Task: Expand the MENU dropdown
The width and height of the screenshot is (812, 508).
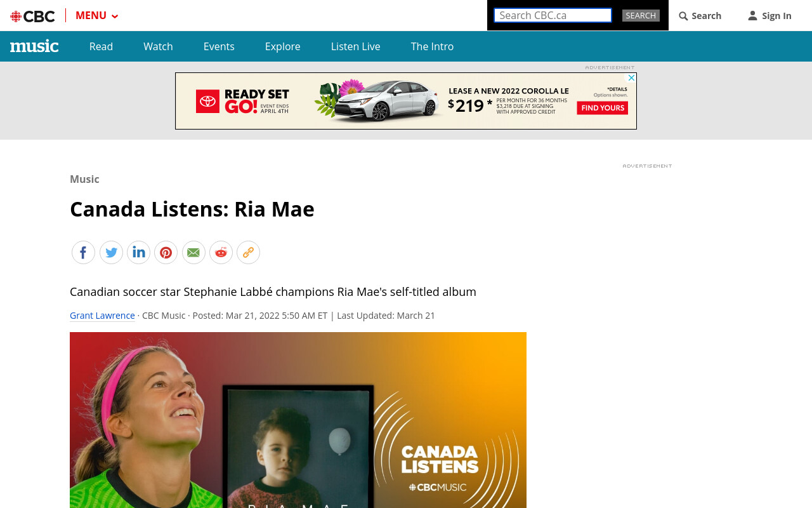Action: coord(97,15)
